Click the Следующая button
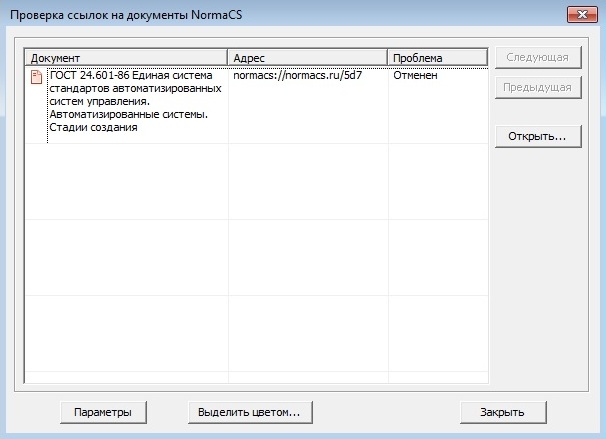The height and width of the screenshot is (439, 606). tap(538, 58)
